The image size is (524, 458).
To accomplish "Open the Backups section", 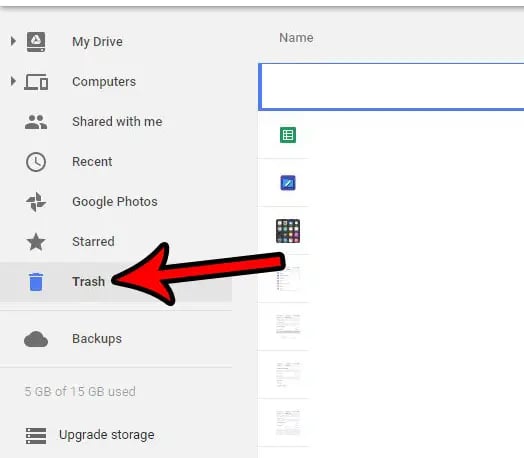I will point(97,339).
